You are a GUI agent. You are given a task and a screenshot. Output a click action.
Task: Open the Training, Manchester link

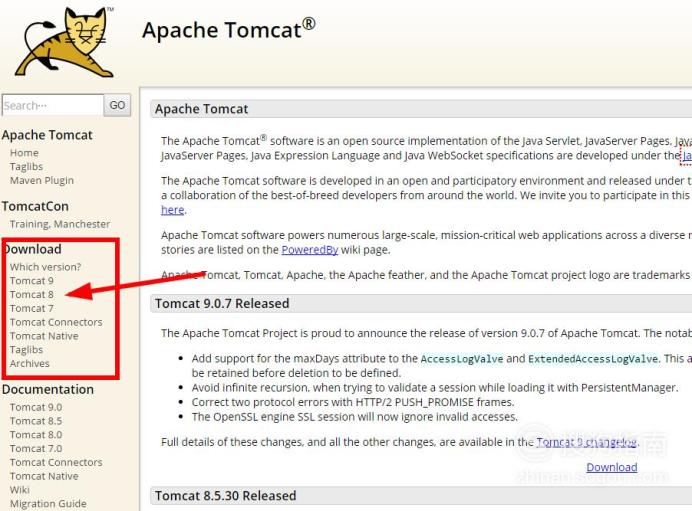point(60,224)
